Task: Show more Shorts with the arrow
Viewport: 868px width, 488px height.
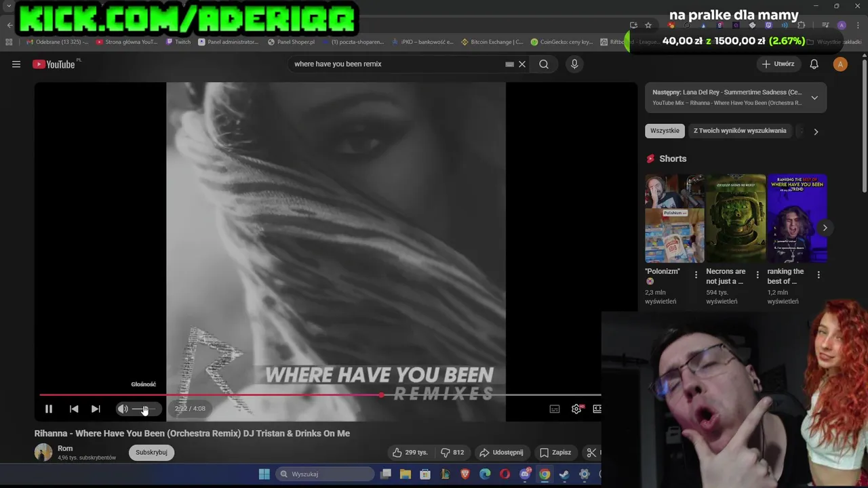Action: point(825,228)
